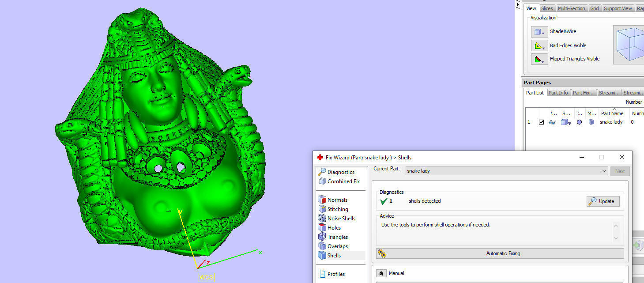Open the Multi-Section tab

571,8
